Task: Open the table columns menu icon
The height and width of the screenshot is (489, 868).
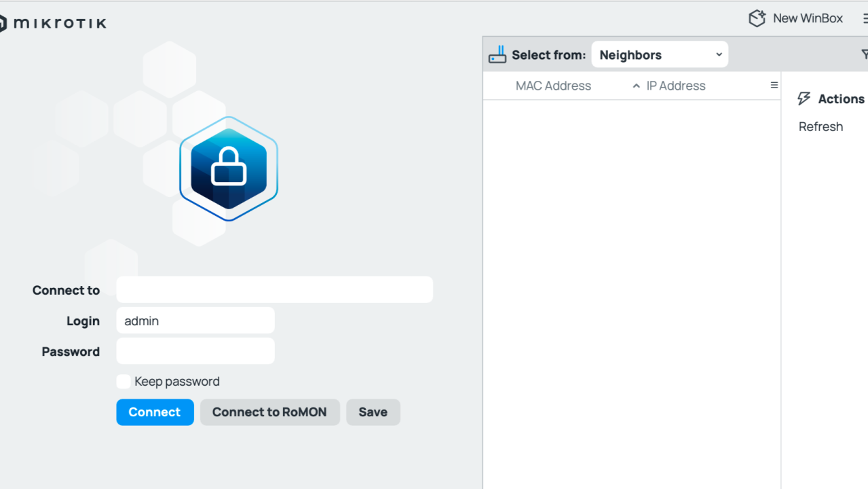Action: pyautogui.click(x=774, y=86)
